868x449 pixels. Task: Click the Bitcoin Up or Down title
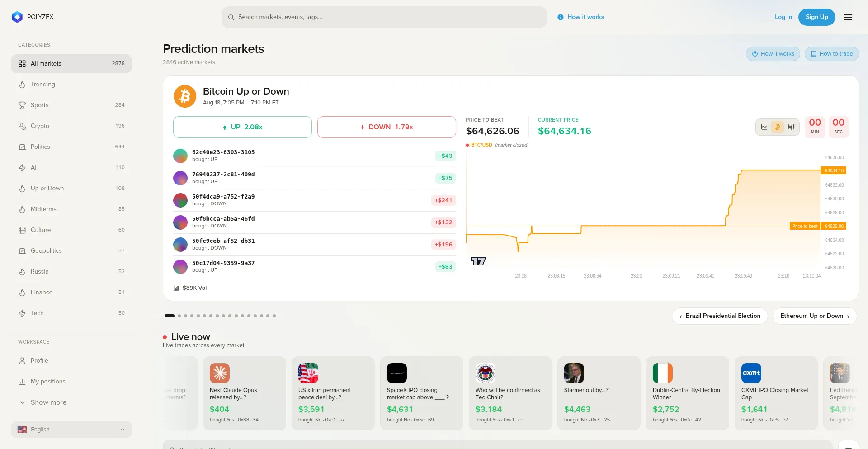pos(246,91)
